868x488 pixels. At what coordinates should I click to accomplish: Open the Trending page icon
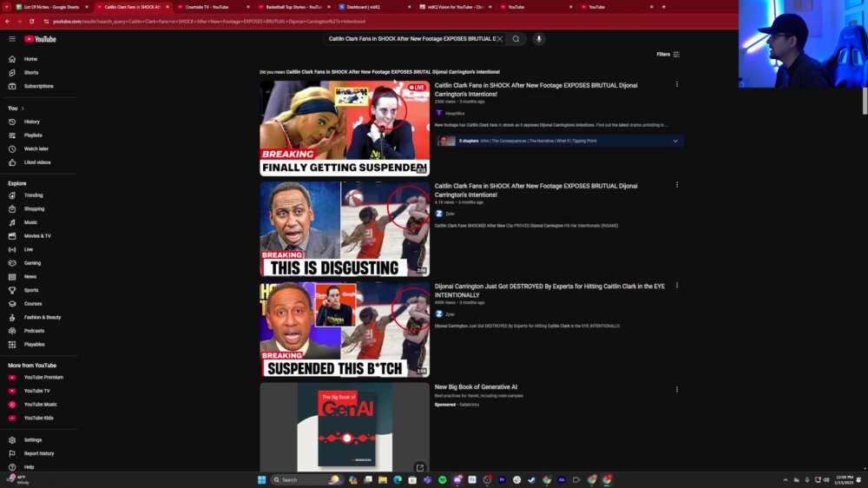(12, 195)
